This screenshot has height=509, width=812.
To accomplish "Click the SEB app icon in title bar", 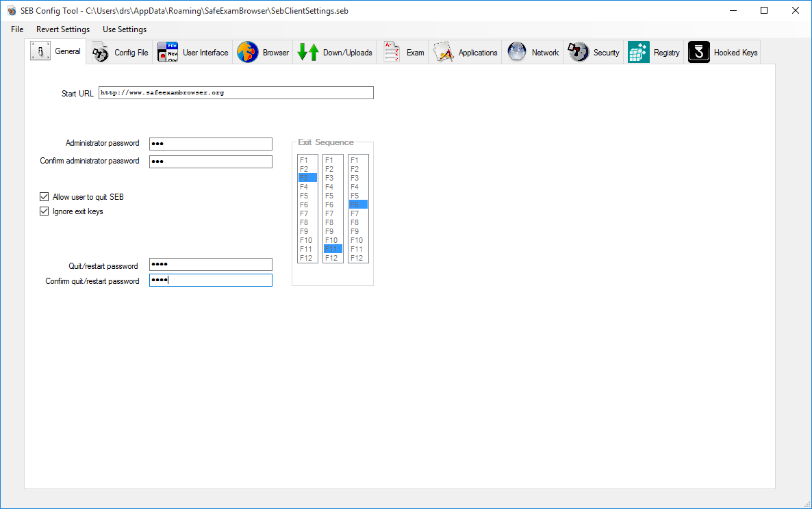I will (12, 11).
